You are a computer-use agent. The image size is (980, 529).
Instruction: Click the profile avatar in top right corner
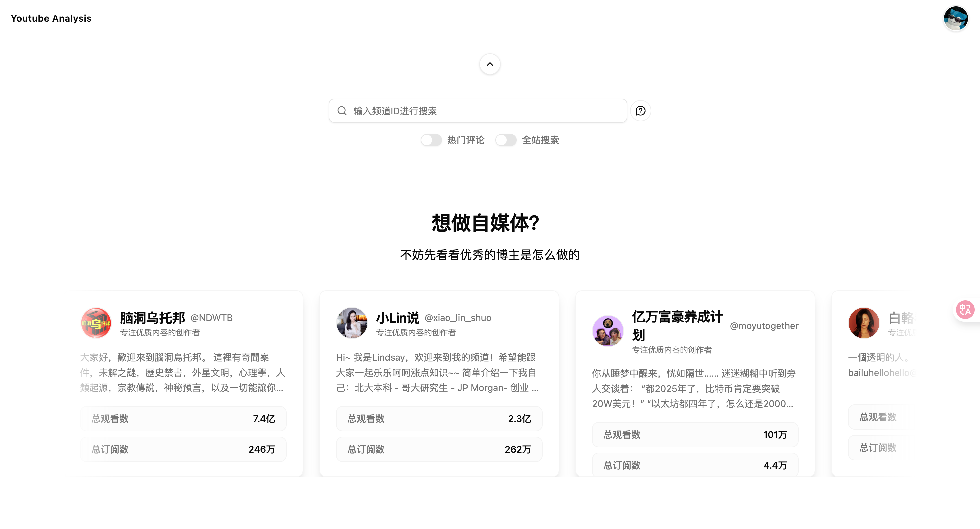pos(956,18)
